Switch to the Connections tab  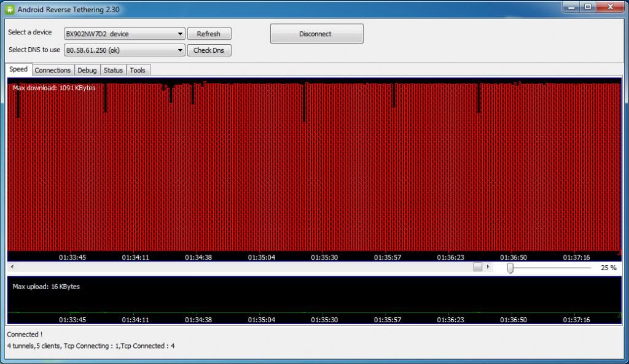tap(52, 70)
